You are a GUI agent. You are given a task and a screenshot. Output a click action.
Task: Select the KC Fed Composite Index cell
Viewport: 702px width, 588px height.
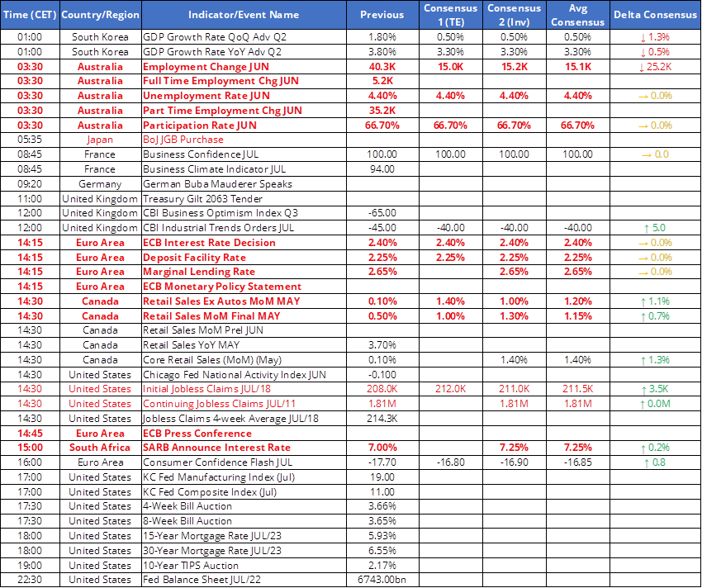tap(244, 492)
